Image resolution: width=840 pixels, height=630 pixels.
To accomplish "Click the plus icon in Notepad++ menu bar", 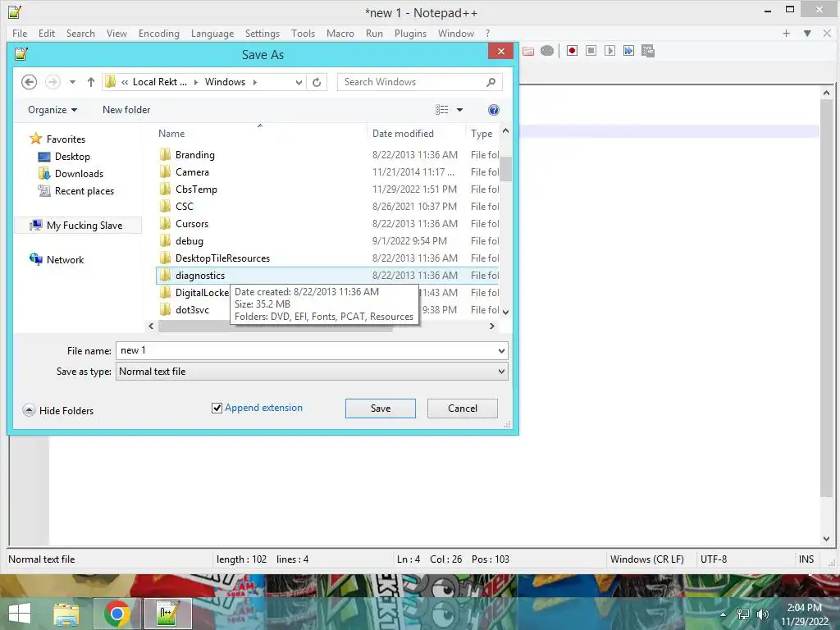I will point(786,33).
